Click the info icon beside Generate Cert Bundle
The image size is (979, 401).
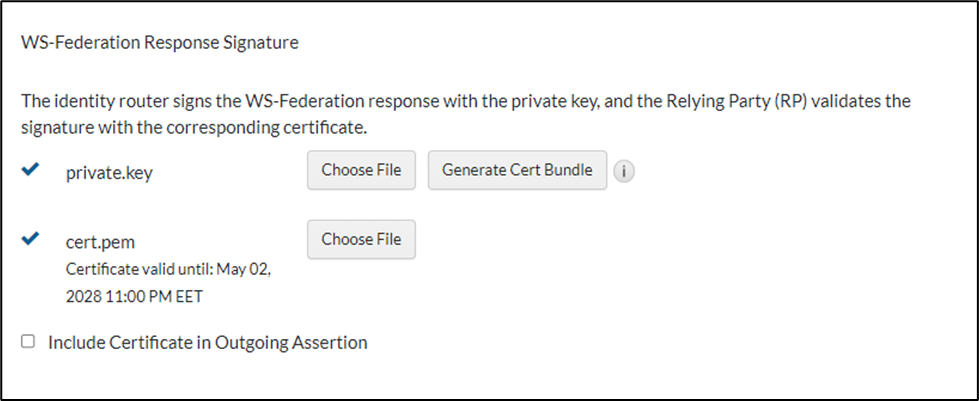coord(624,171)
